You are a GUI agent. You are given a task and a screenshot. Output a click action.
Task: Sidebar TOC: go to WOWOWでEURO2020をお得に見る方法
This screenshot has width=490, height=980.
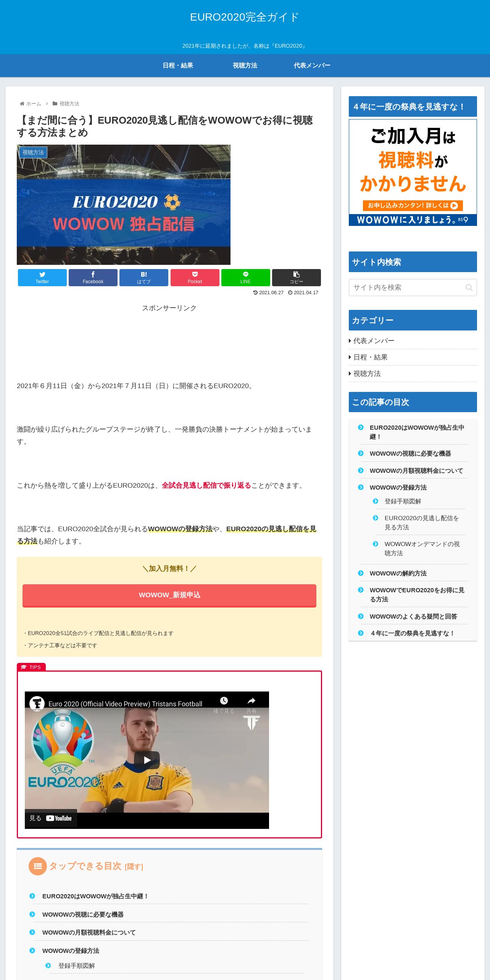tap(417, 595)
